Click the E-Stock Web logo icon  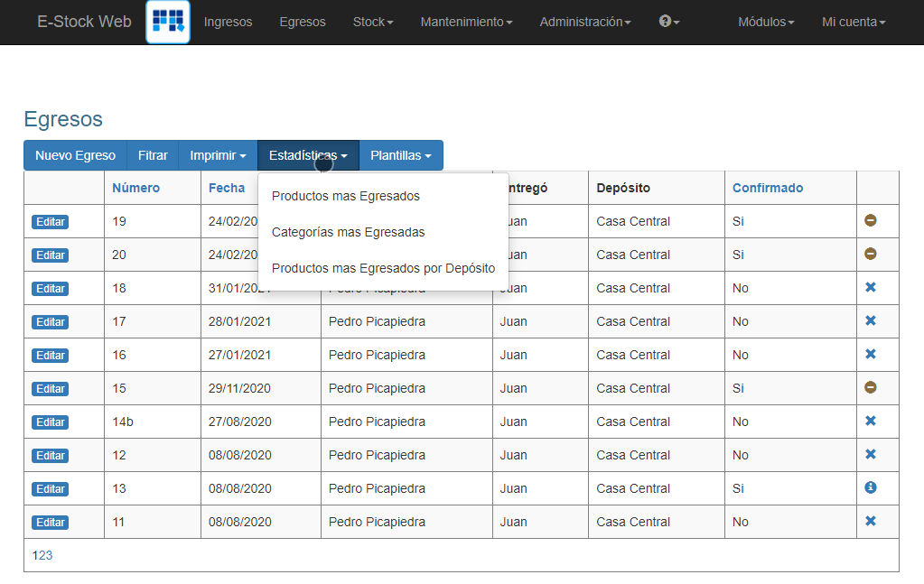(x=167, y=23)
